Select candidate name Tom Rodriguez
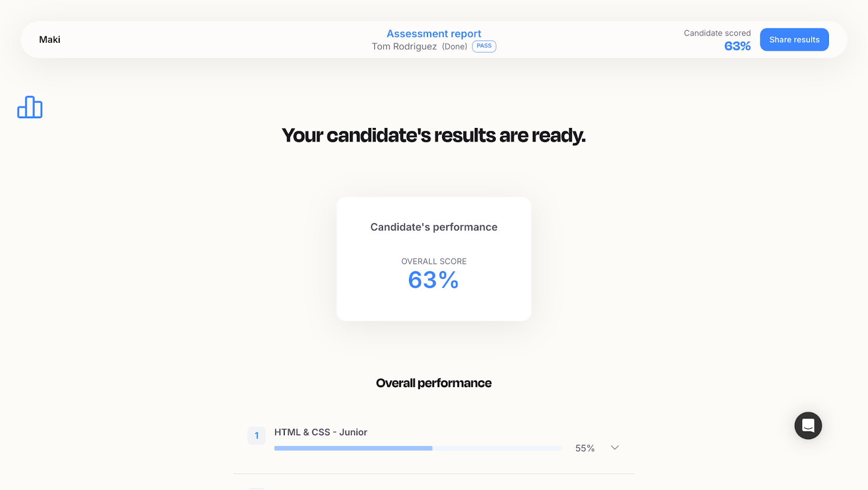Image resolution: width=868 pixels, height=490 pixels. pyautogui.click(x=404, y=47)
